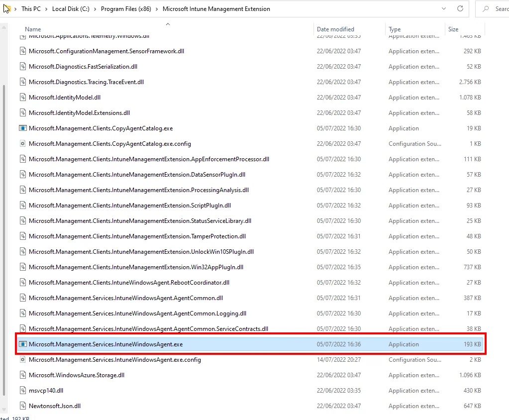Click the CopyAgentCatalog.exe.config gear icon
Image resolution: width=509 pixels, height=420 pixels.
[x=23, y=143]
